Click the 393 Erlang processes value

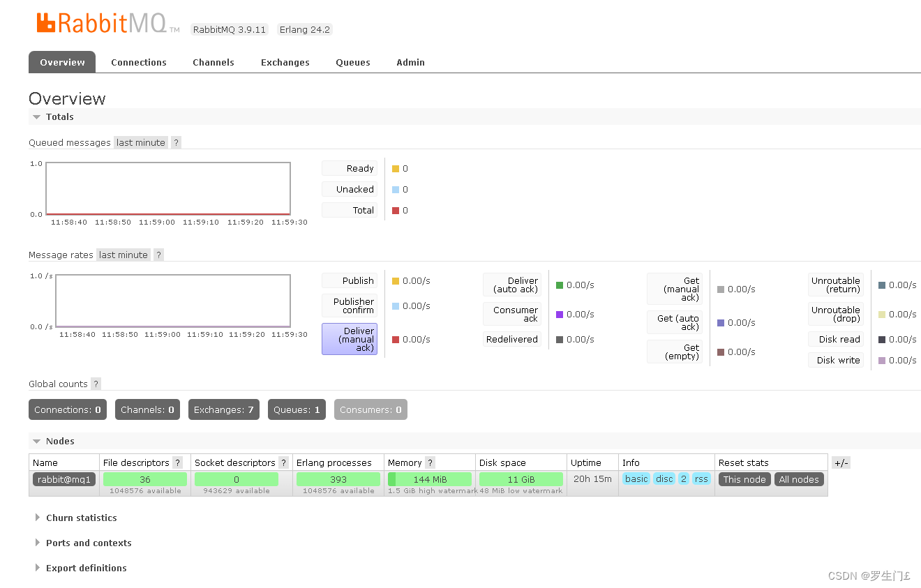338,479
